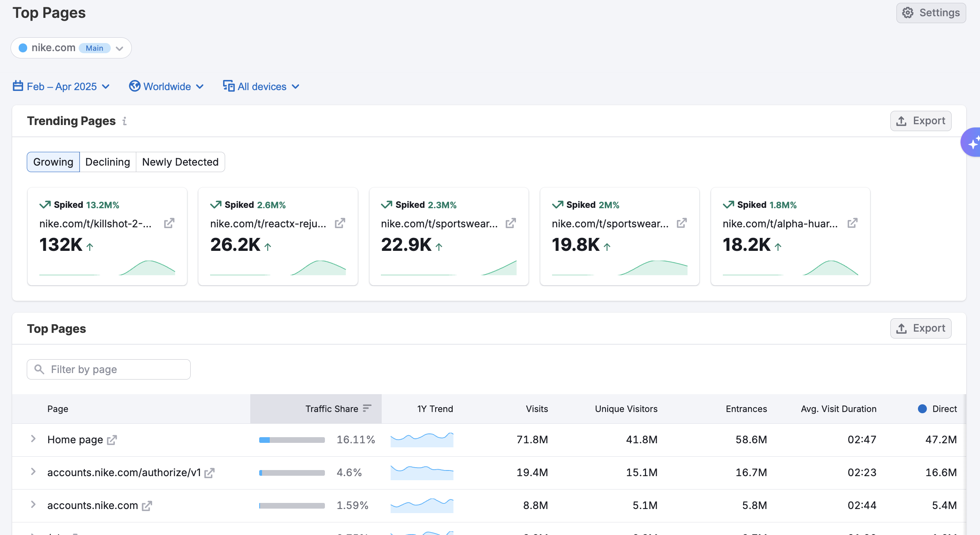Open the Worldwide region dropdown
980x535 pixels.
pyautogui.click(x=166, y=86)
